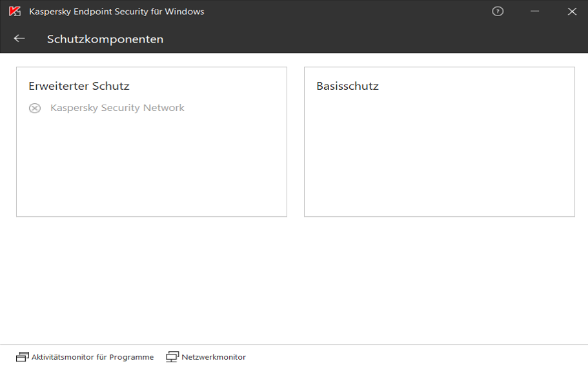588x368 pixels.
Task: Click the disabled status icon beside Kaspersky Security Network
Action: [x=35, y=108]
